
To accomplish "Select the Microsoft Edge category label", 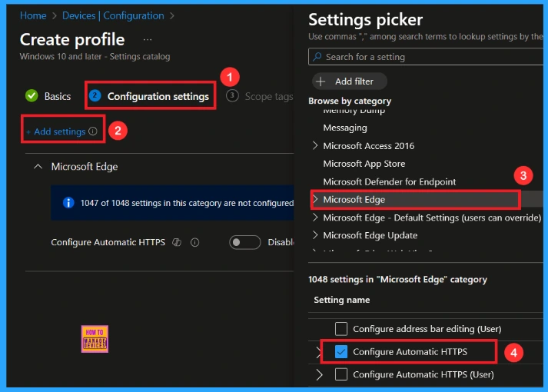I will click(x=354, y=200).
